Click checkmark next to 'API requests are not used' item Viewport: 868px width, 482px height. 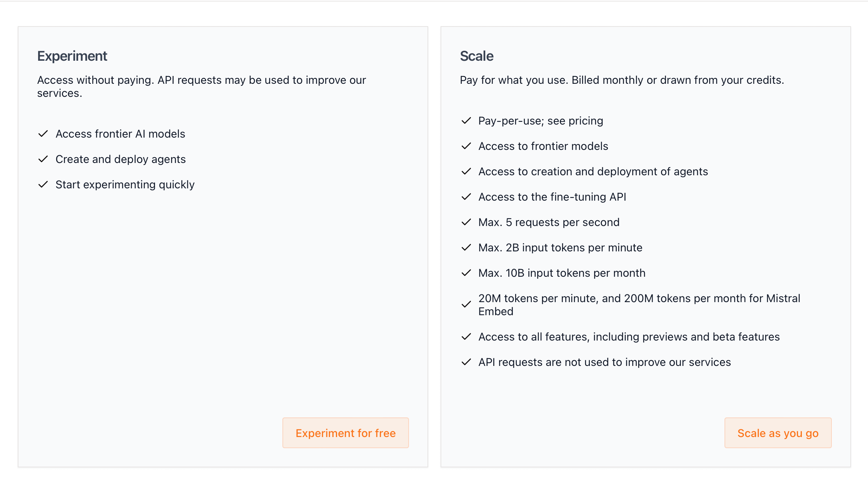(466, 362)
